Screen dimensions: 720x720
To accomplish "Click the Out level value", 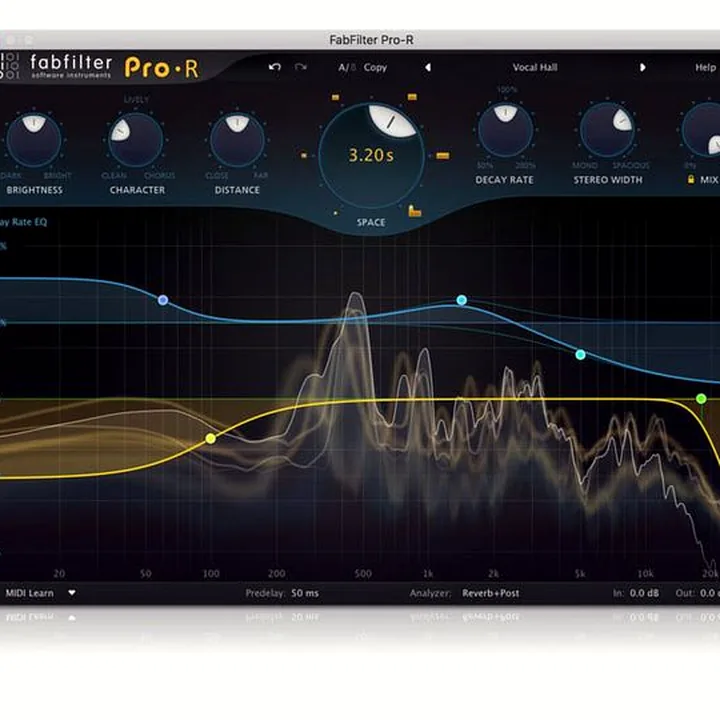I will (709, 593).
